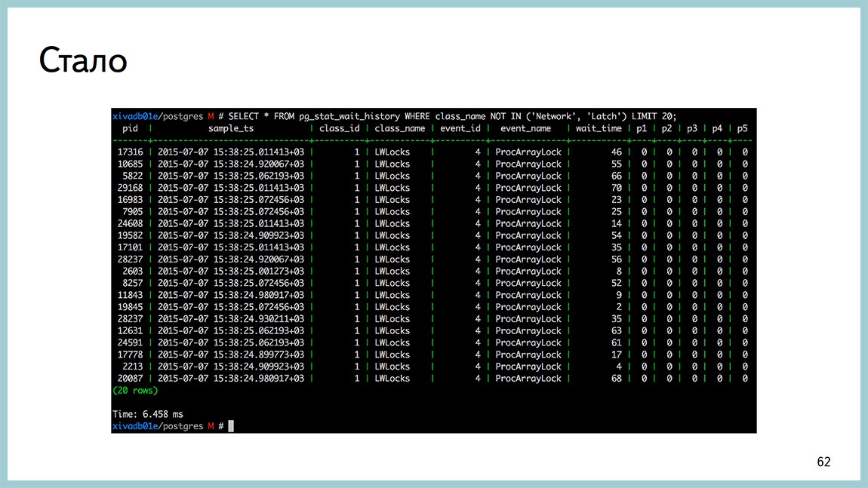This screenshot has height=488, width=868.
Task: Click the blinking cursor at bottom prompt
Action: tap(231, 426)
